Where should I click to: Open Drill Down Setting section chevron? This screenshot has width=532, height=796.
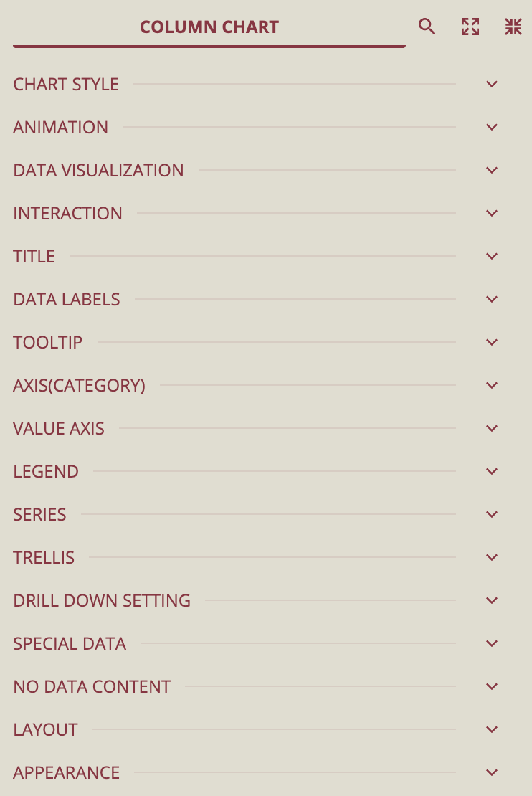492,600
